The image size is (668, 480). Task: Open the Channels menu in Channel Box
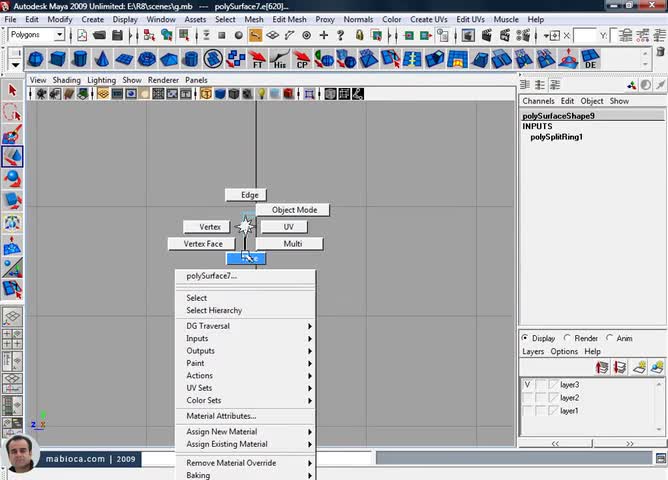tap(538, 101)
